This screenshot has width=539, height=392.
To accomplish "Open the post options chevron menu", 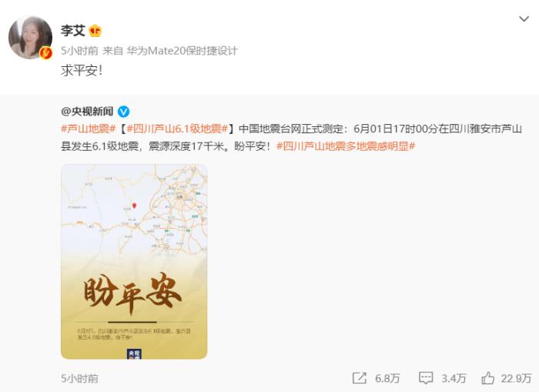I will pyautogui.click(x=524, y=19).
